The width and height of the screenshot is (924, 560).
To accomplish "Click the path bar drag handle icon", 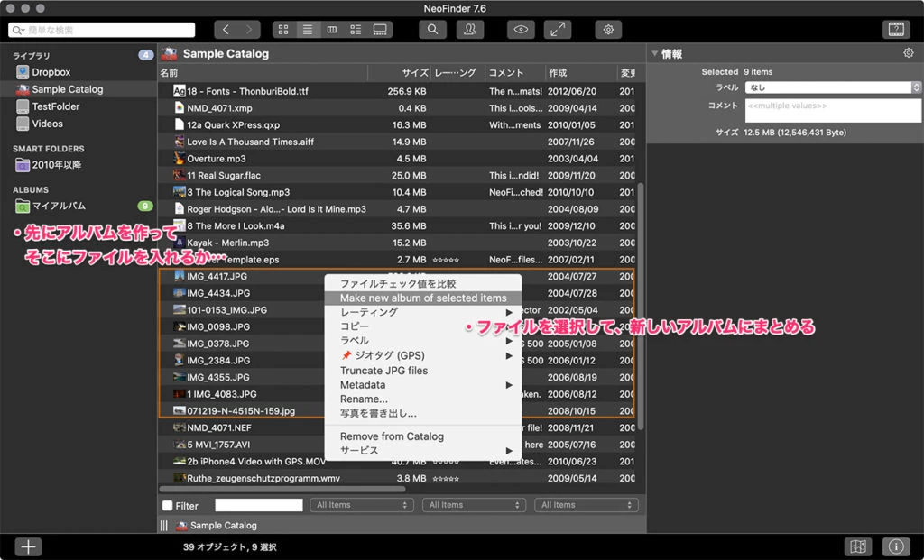I will pyautogui.click(x=164, y=525).
